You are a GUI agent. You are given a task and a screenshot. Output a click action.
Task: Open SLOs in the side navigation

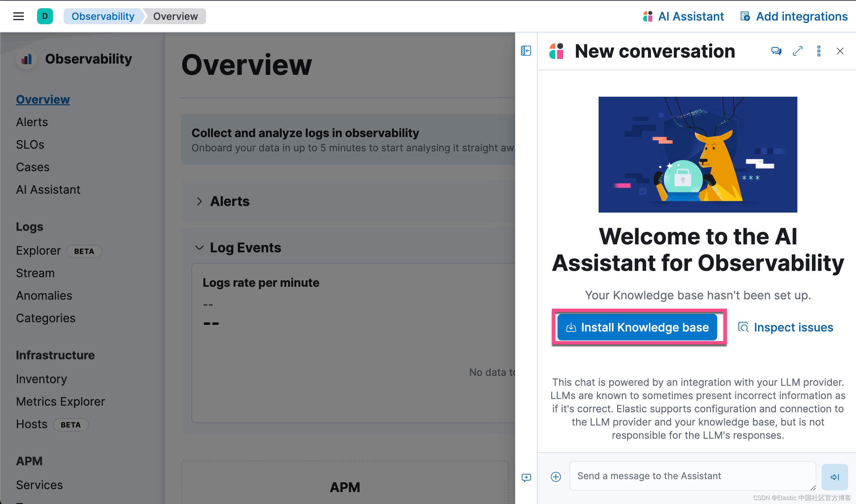coord(30,144)
